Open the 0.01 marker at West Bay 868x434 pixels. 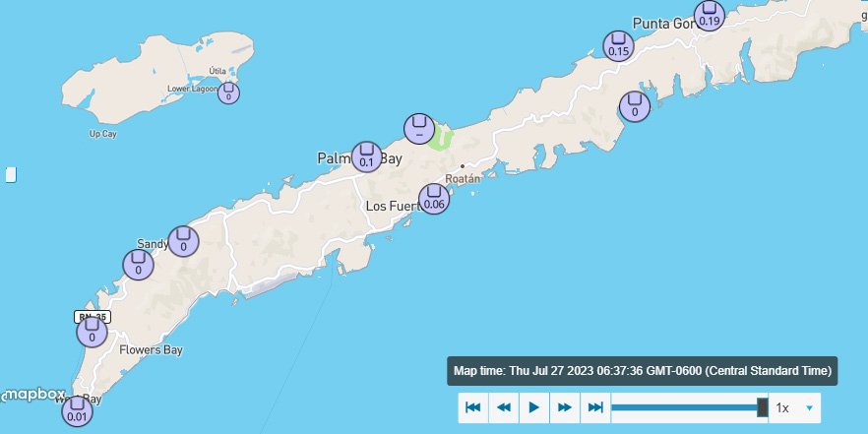(x=76, y=410)
